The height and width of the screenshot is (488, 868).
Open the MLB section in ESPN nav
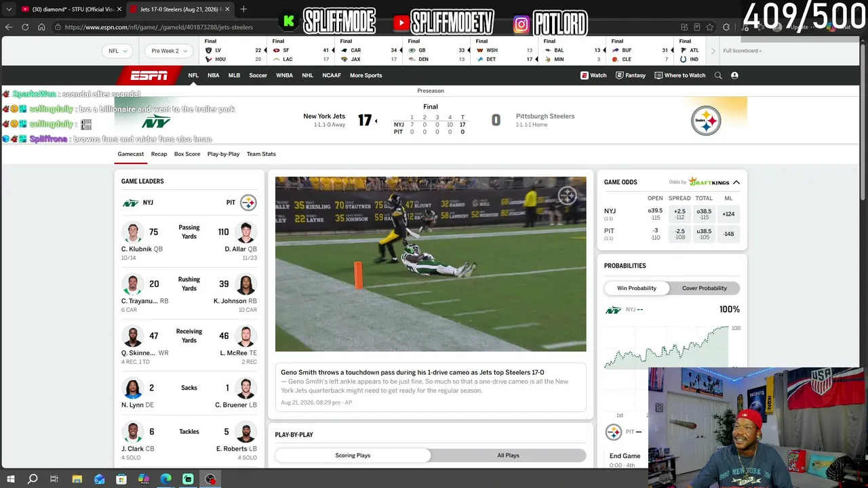tap(234, 75)
